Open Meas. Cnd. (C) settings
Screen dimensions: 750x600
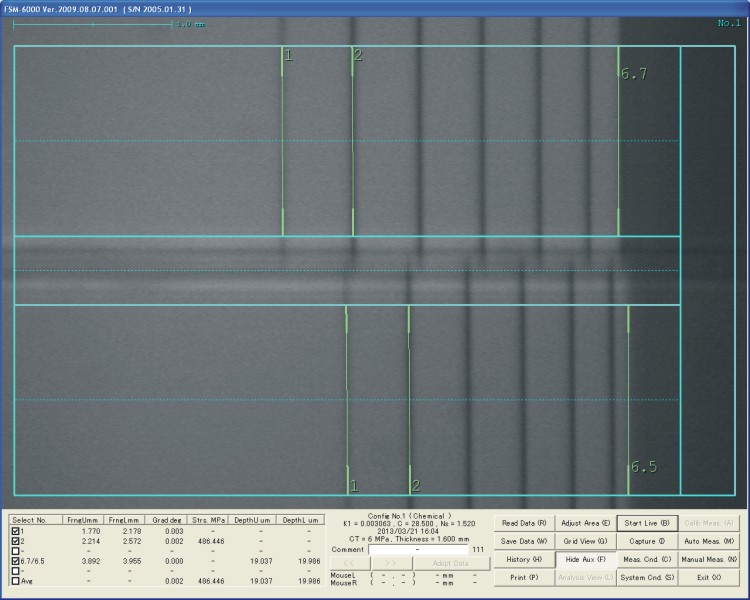click(x=647, y=559)
